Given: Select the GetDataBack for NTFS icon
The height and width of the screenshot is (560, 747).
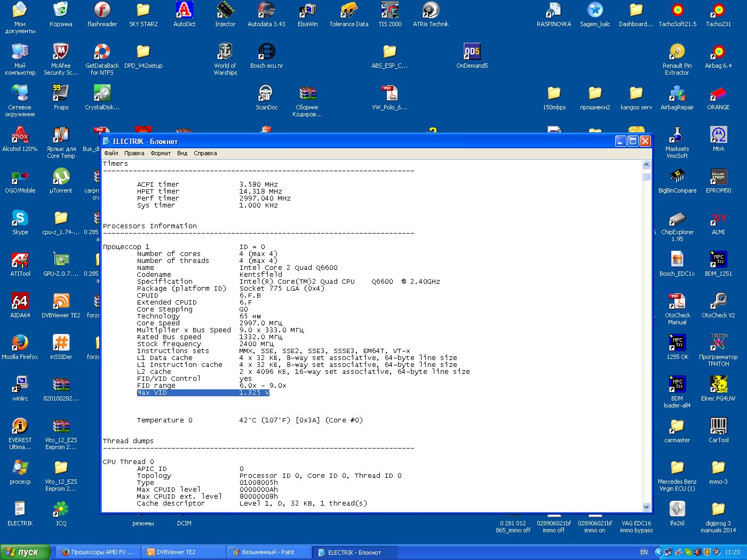Looking at the screenshot, I should point(102,59).
